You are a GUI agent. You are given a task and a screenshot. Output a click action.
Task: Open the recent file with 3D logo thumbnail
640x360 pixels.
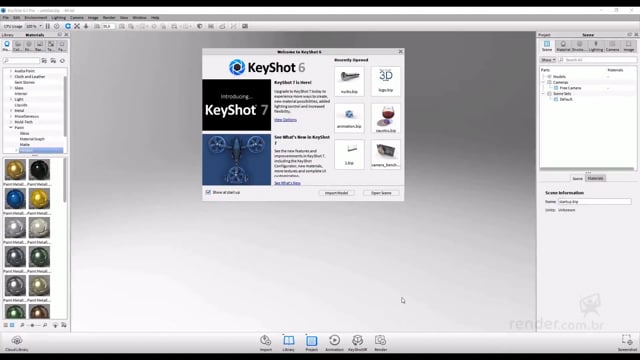click(386, 82)
